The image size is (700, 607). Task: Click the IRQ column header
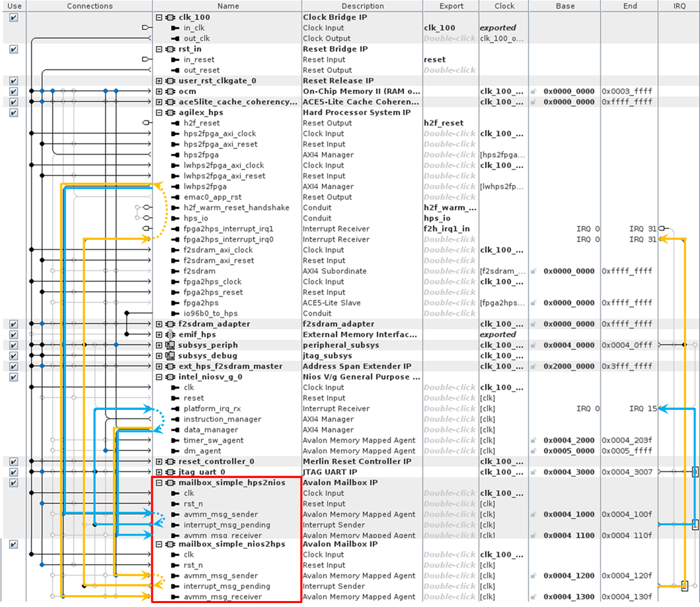[679, 6]
